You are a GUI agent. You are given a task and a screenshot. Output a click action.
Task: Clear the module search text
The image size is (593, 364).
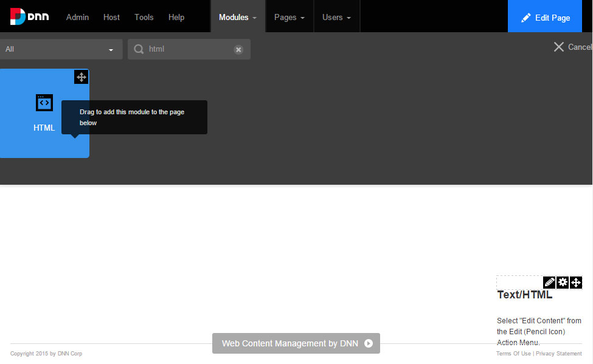pyautogui.click(x=238, y=49)
